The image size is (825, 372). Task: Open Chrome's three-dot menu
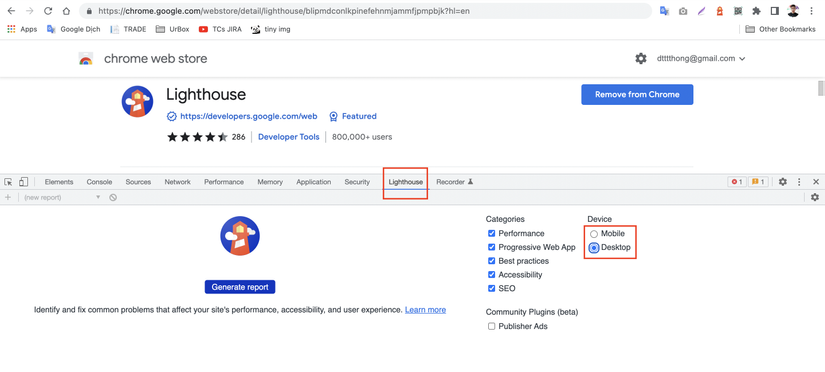812,11
